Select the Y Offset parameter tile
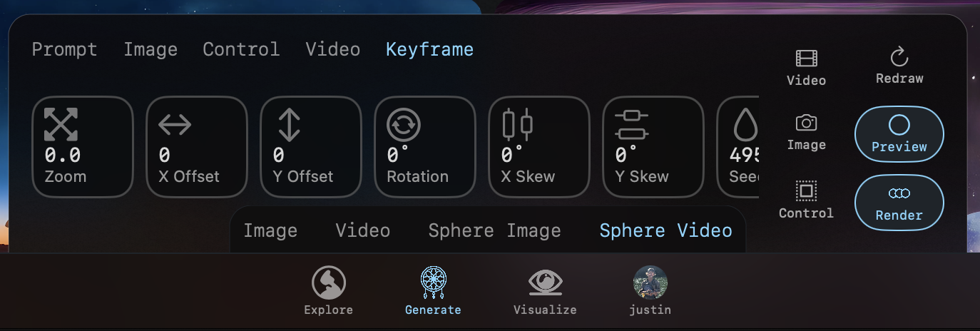Screen dimensions: 980x331 311,147
